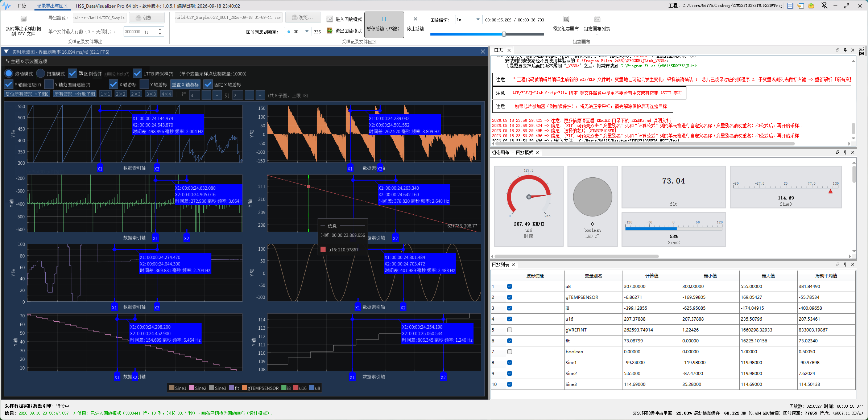Pin the 日志 log panel
Image resolution: width=868 pixels, height=420 pixels.
(x=845, y=50)
